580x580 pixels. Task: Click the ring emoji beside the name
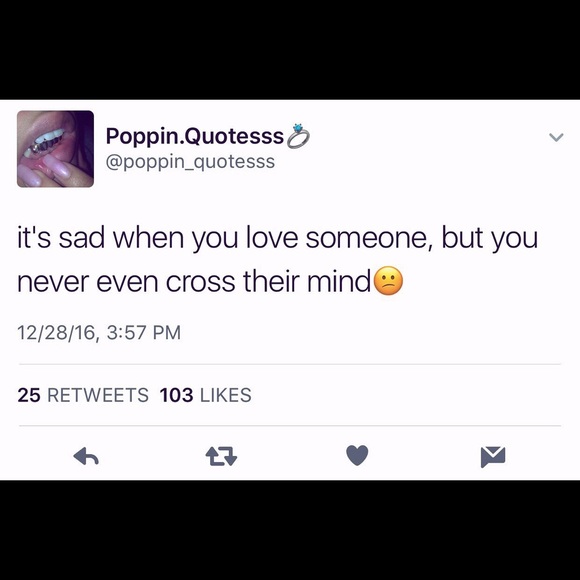point(299,136)
